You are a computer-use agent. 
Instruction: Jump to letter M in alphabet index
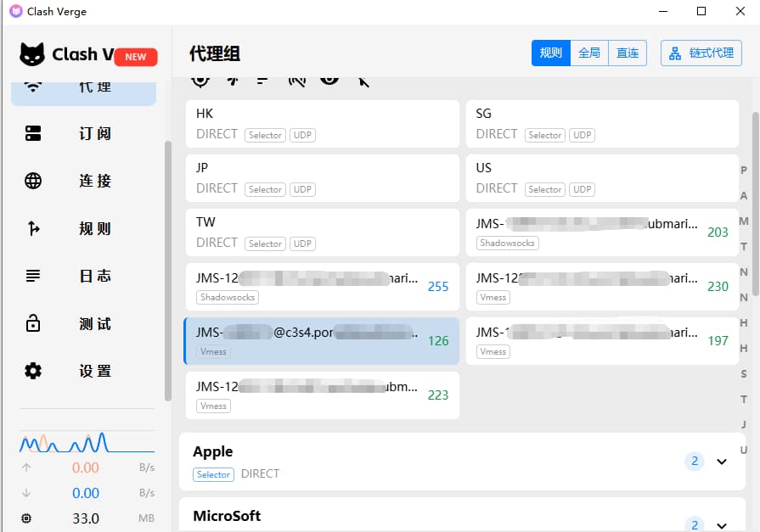(744, 221)
